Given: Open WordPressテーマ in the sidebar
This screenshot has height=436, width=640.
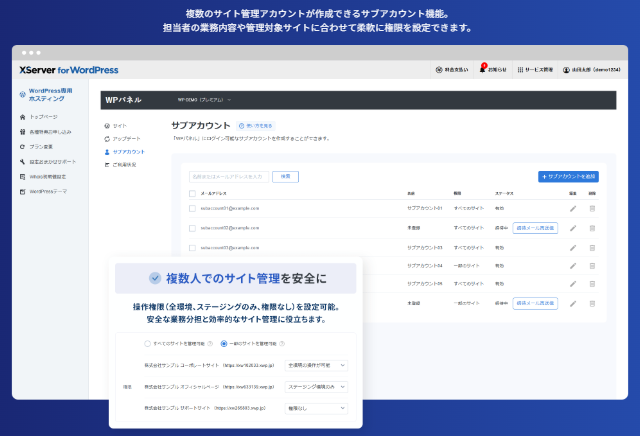Looking at the screenshot, I should pyautogui.click(x=43, y=191).
